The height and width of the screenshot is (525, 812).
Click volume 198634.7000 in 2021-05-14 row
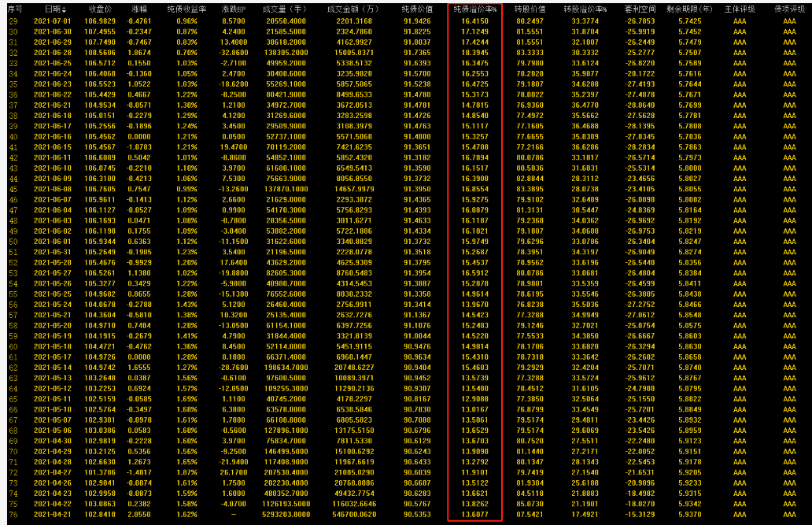point(286,367)
